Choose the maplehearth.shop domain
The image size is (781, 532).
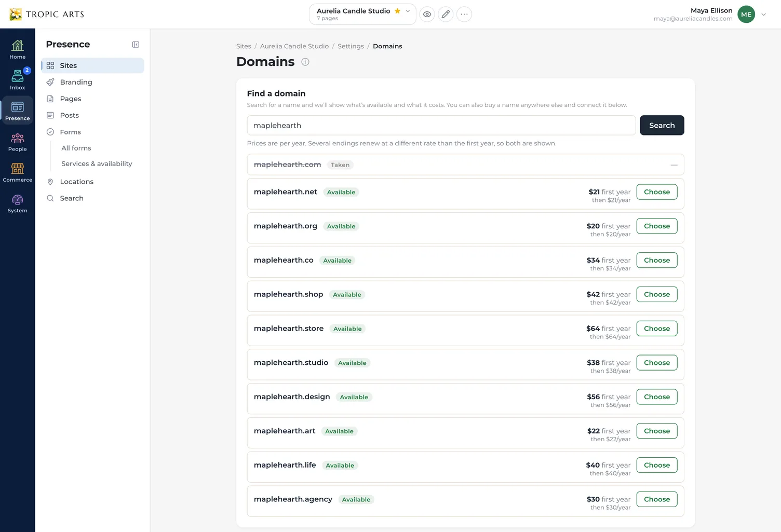click(657, 294)
